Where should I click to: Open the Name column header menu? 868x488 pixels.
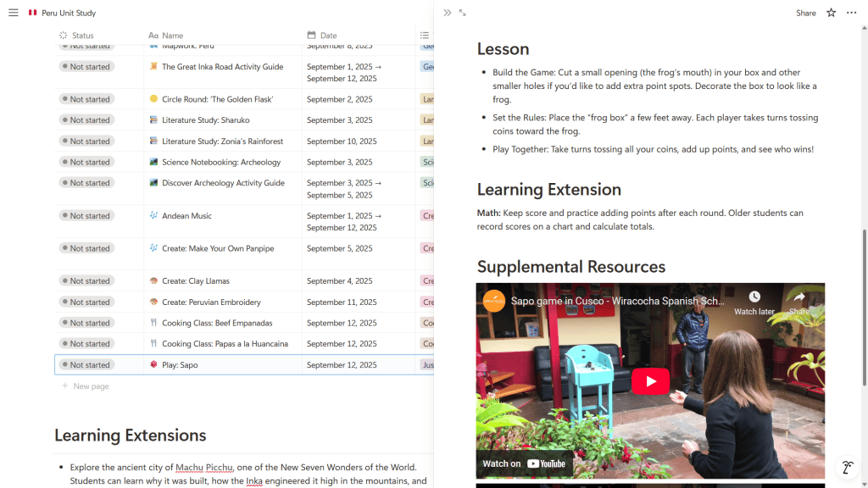[x=172, y=36]
